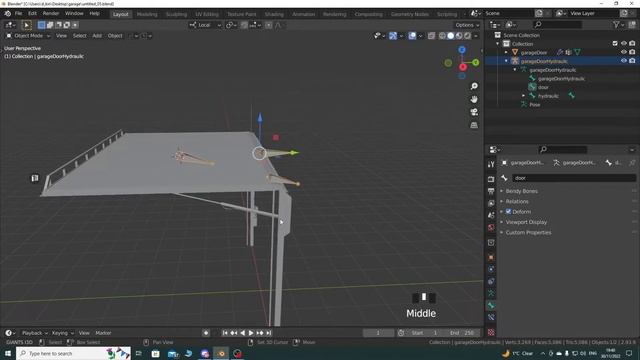The image size is (640, 360).
Task: Jump to the animation end frame
Action: point(269,333)
